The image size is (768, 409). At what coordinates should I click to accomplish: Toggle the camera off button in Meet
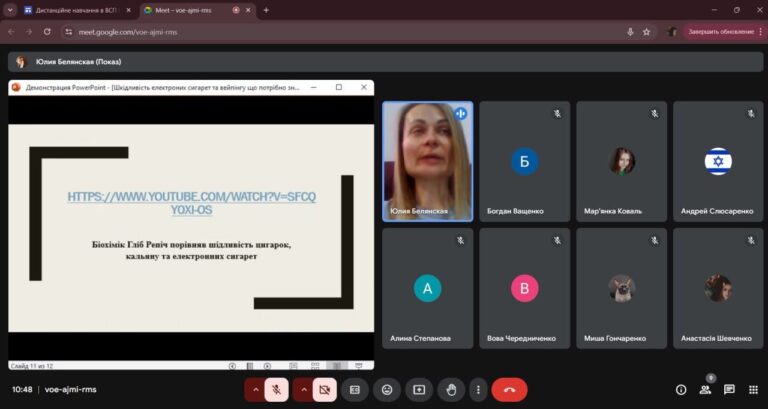pyautogui.click(x=324, y=390)
